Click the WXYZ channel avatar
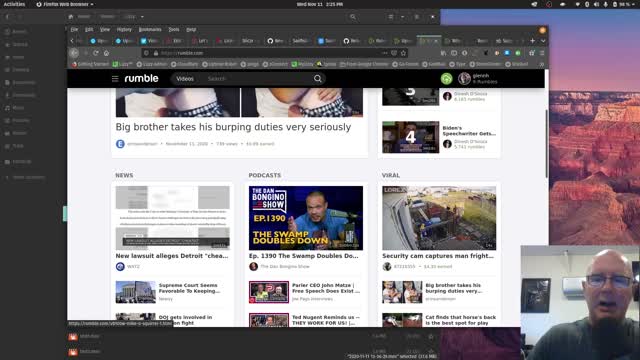Image resolution: width=640 pixels, height=360 pixels. point(120,267)
